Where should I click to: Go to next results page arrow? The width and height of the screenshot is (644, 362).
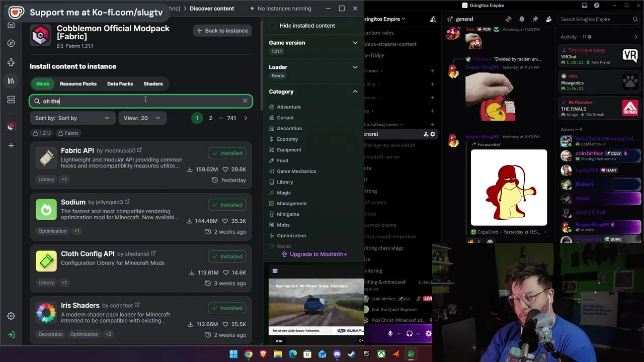tap(246, 118)
